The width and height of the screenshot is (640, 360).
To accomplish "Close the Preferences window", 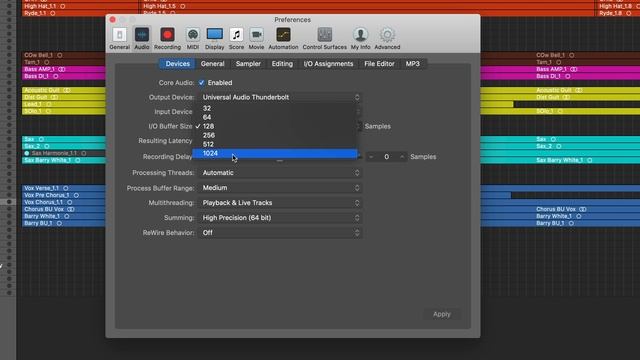I will (113, 20).
